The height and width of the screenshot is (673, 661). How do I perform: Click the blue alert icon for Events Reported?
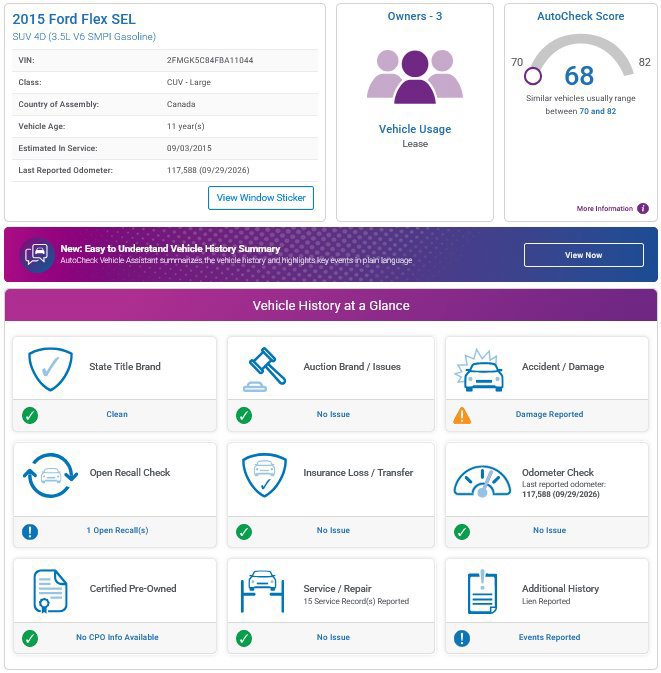462,638
